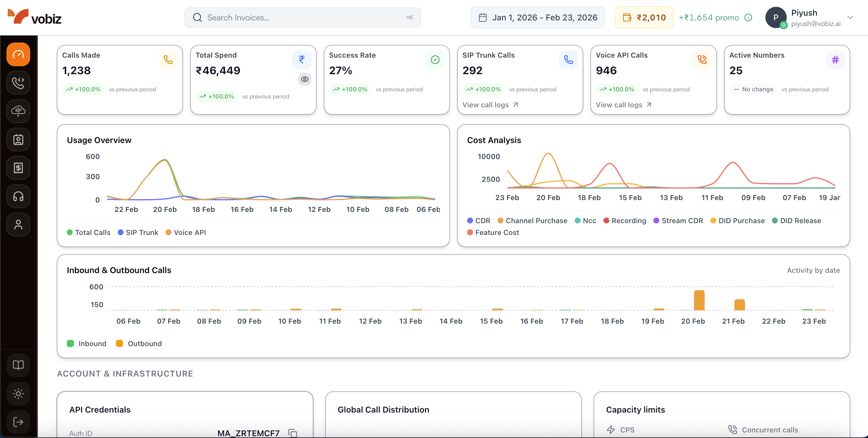Viewport: 868px width, 438px height.
Task: Open the contacts panel from sidebar
Action: click(18, 139)
